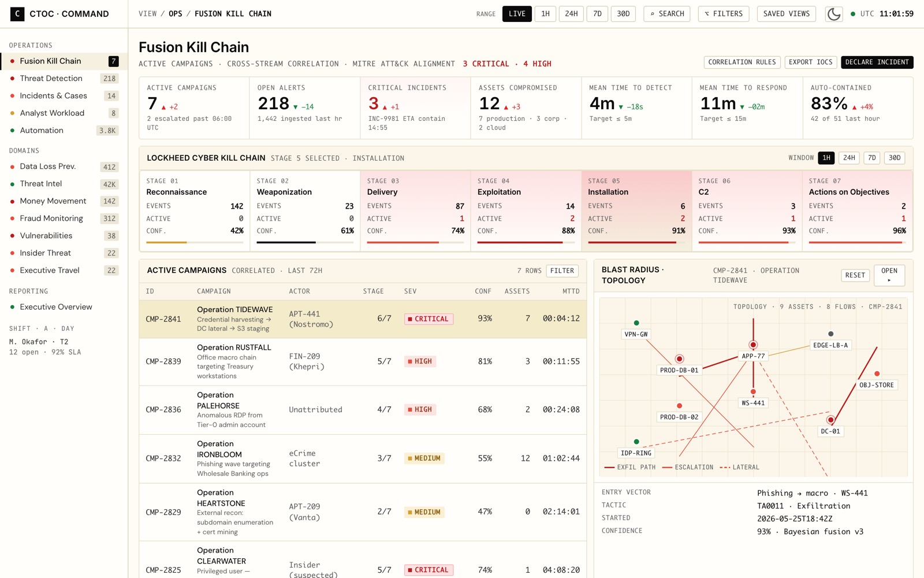Screen dimensions: 924x578
Task: Click the HIGH badge for CMP-2836
Action: pos(420,409)
